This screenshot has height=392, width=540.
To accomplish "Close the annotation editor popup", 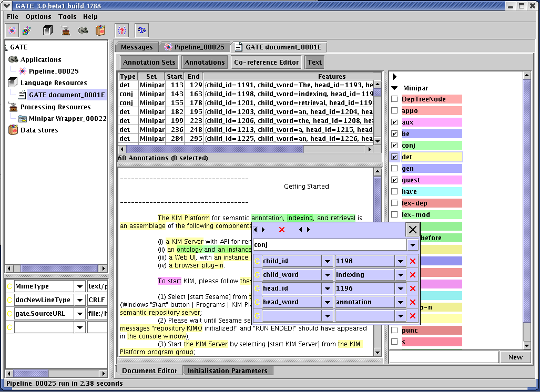I will (413, 230).
